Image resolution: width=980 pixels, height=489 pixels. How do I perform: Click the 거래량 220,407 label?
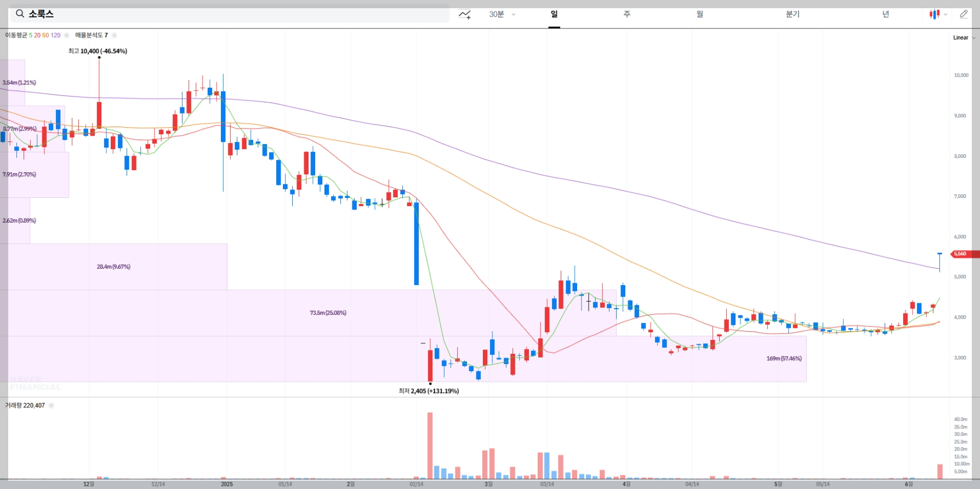25,406
